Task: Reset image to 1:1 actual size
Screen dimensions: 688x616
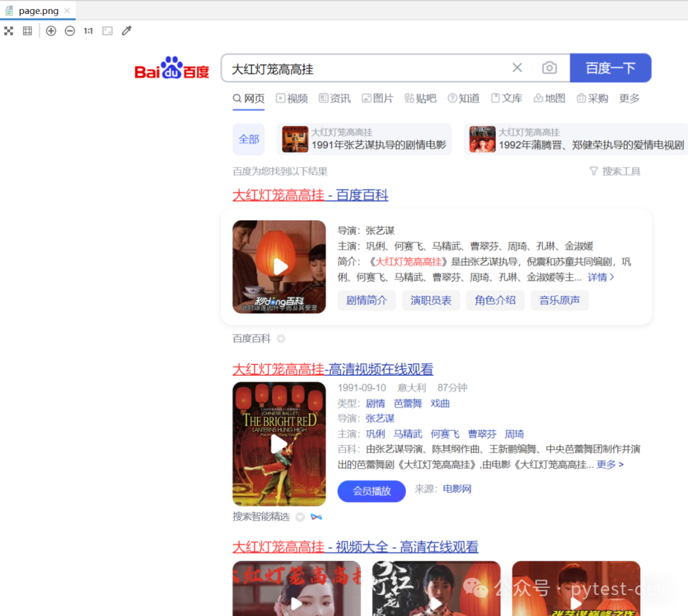Action: tap(89, 31)
